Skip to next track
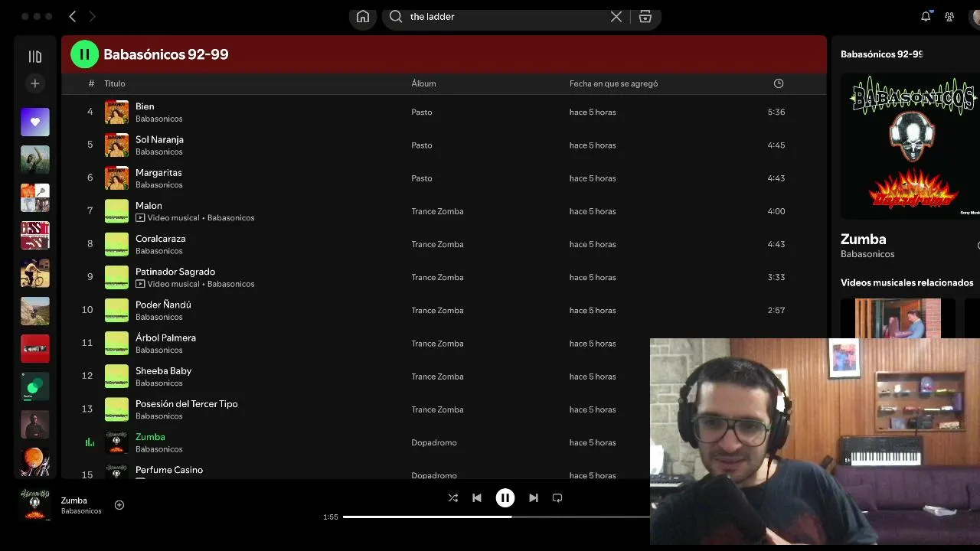The height and width of the screenshot is (551, 980). (x=534, y=497)
